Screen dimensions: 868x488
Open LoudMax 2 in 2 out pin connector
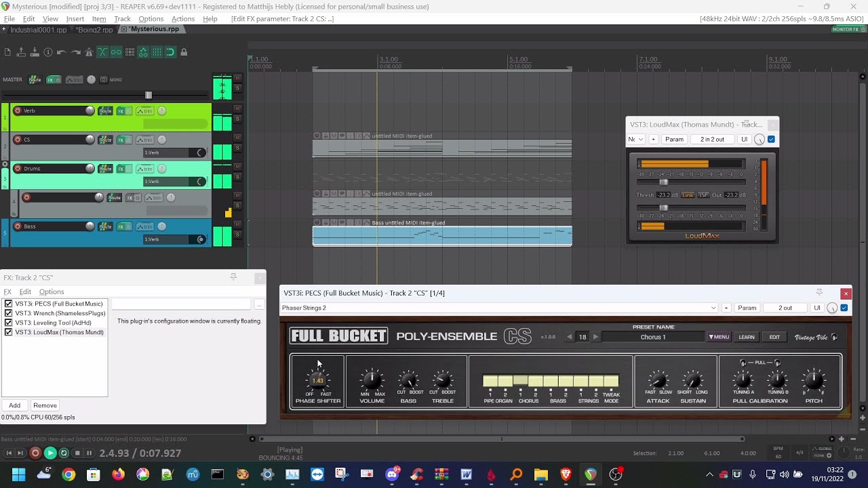pyautogui.click(x=712, y=139)
